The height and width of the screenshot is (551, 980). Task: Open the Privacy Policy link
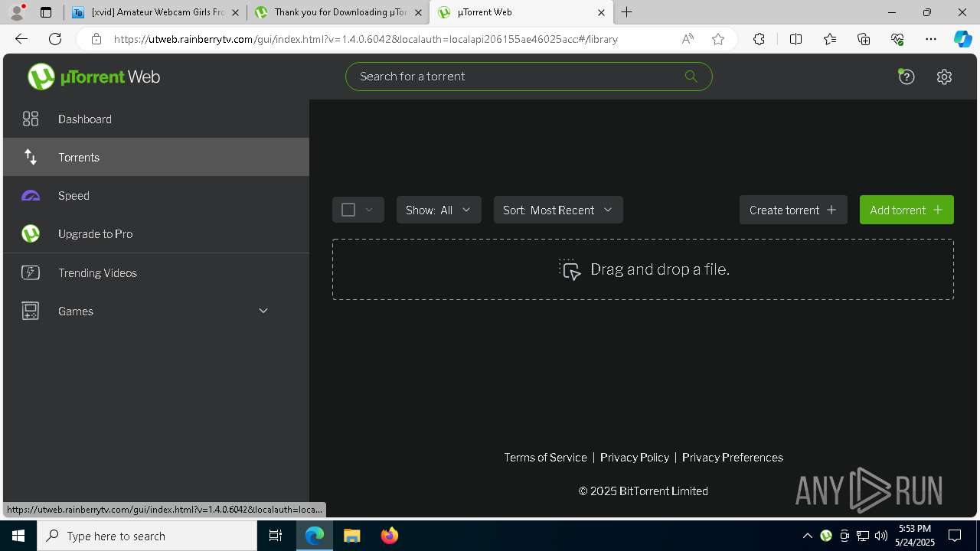[x=635, y=457]
